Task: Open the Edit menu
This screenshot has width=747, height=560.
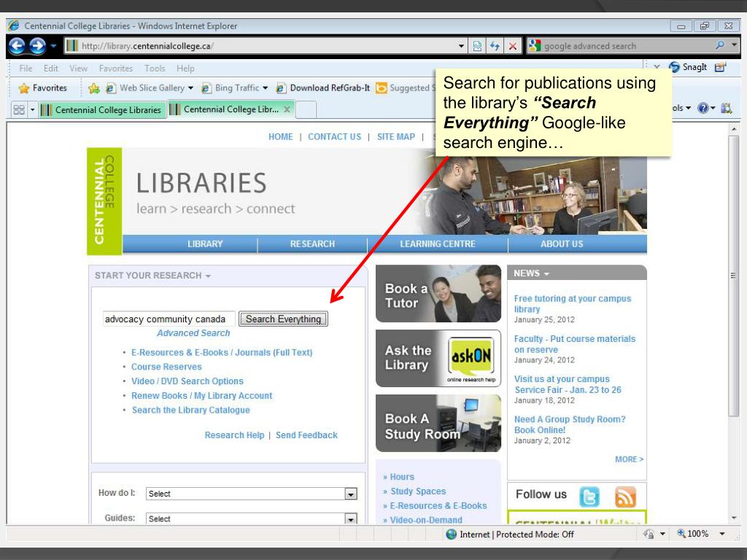Action: pyautogui.click(x=50, y=68)
